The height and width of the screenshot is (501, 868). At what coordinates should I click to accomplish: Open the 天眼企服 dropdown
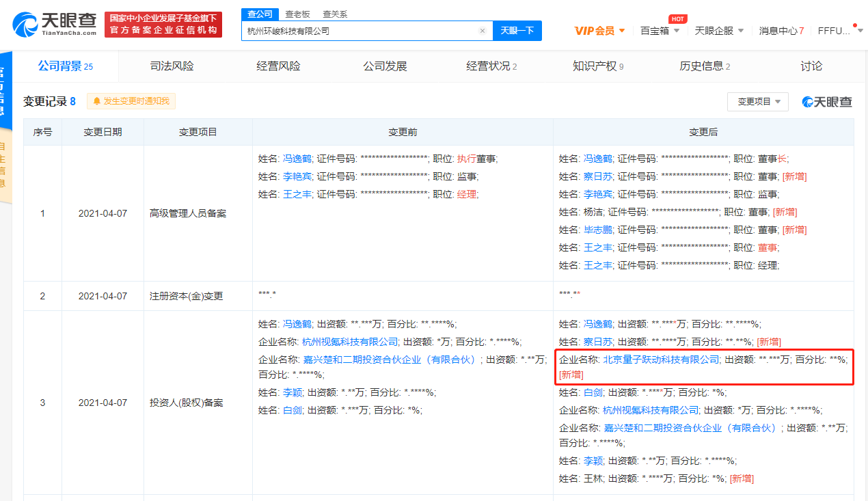[x=718, y=31]
